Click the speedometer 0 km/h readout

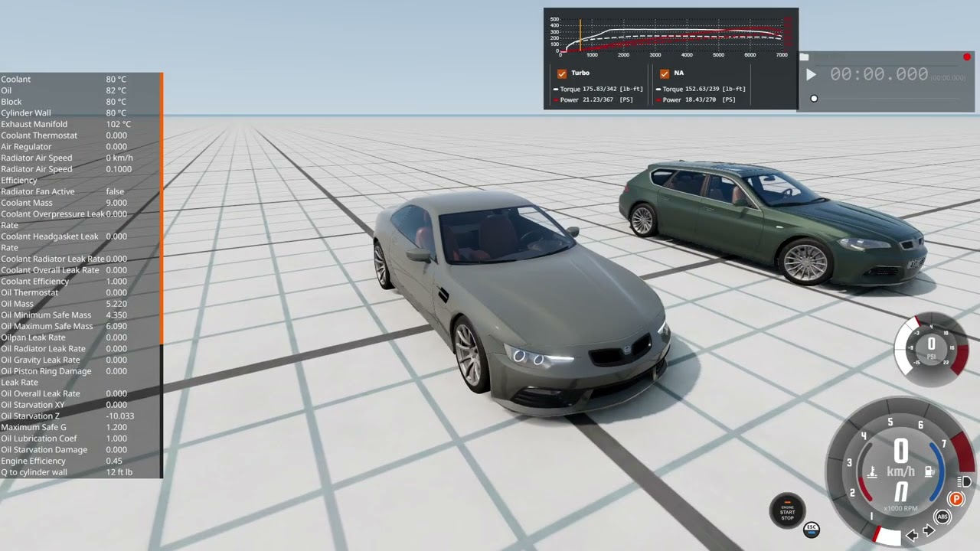coord(901,458)
